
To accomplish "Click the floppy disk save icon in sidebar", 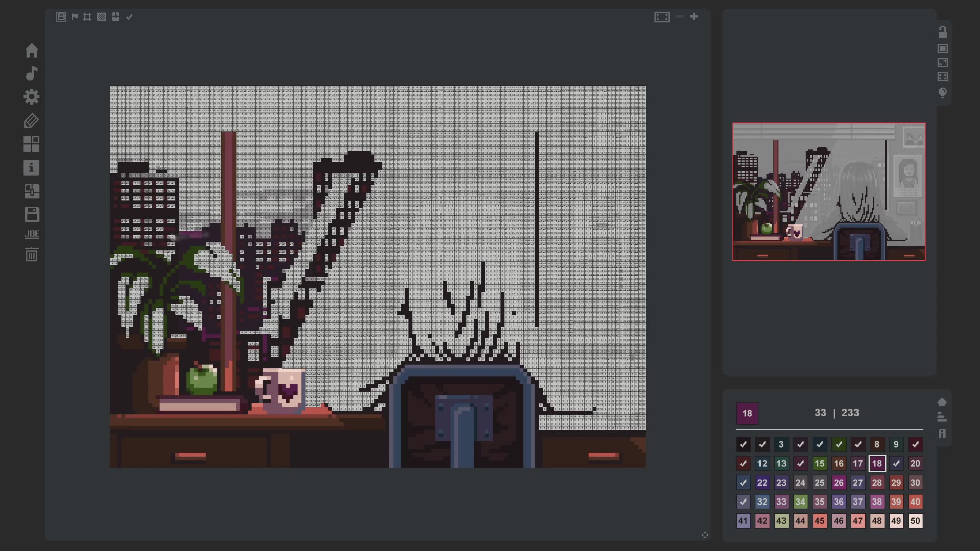I will coord(32,214).
